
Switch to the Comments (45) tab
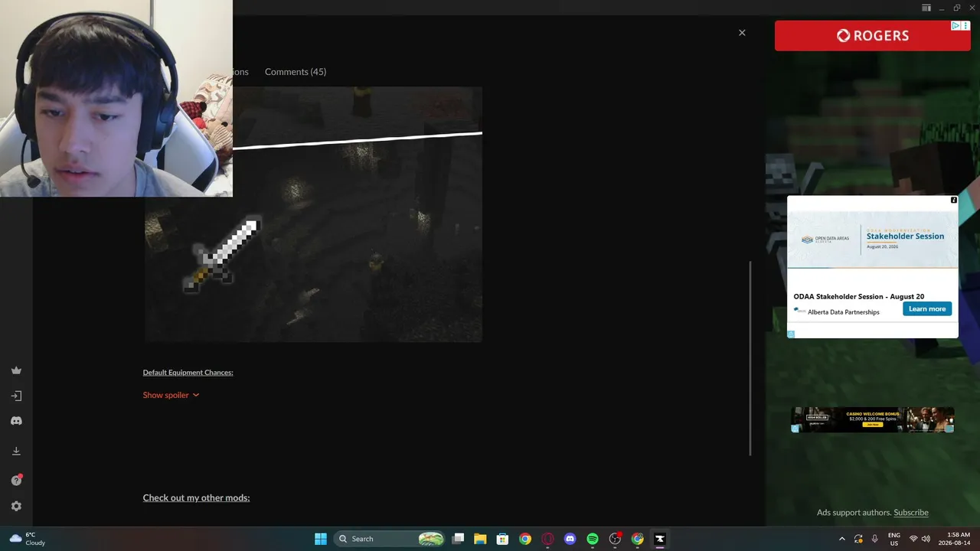296,72
